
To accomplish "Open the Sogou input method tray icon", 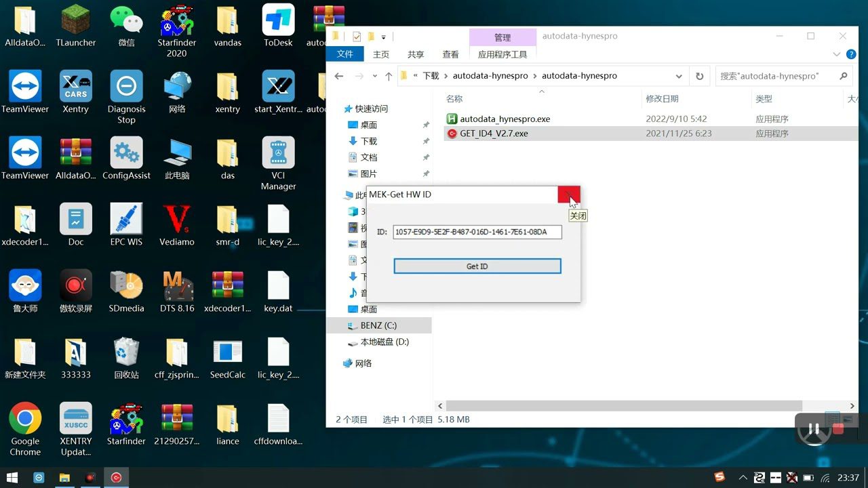I will [719, 477].
